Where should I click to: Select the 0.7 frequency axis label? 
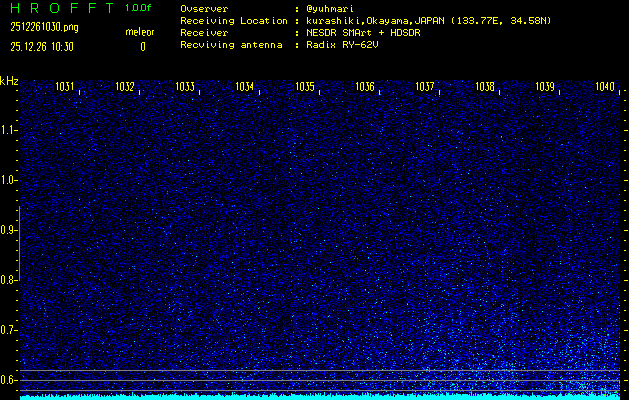pos(9,330)
